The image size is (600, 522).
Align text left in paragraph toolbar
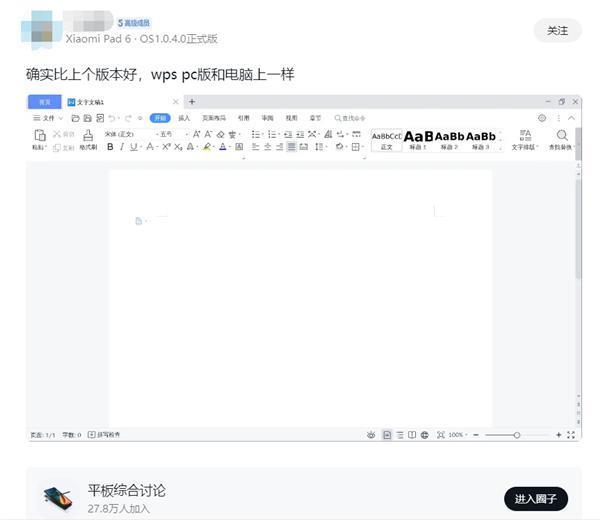[x=256, y=147]
